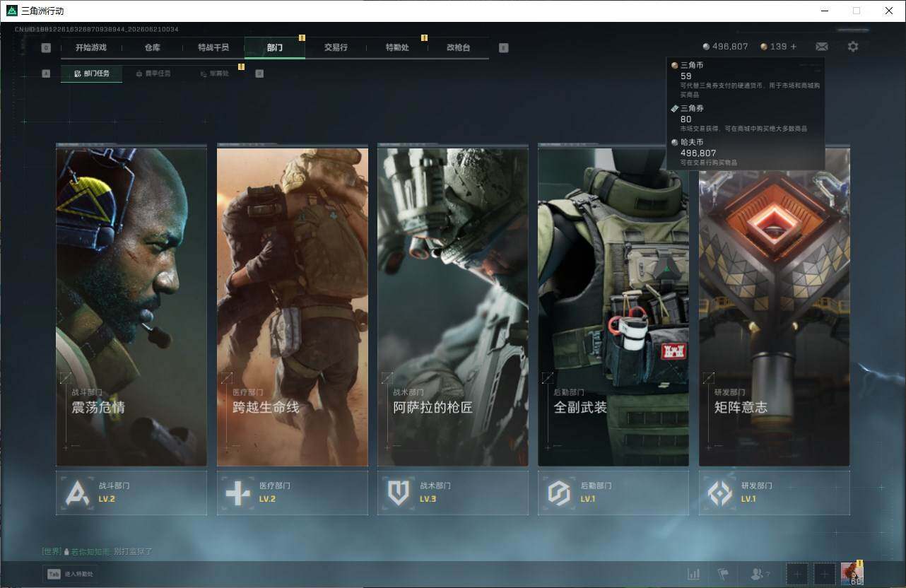Click the A key hint icon

[x=46, y=73]
